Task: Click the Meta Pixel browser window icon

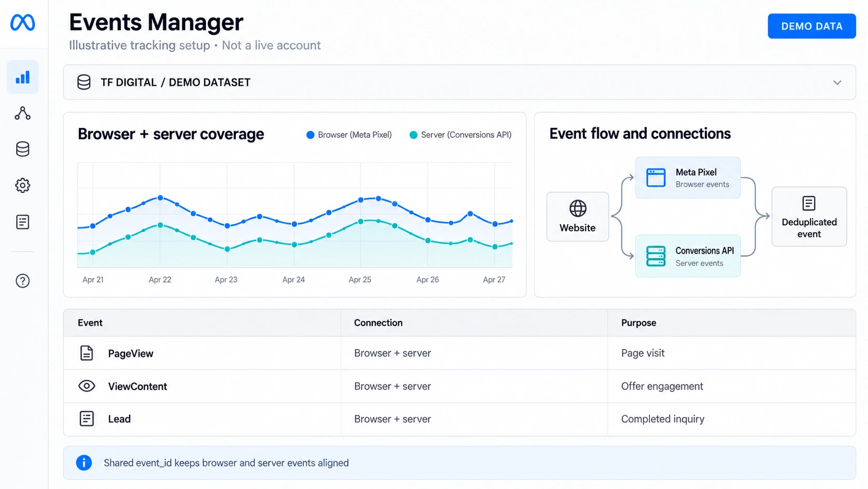Action: [656, 178]
